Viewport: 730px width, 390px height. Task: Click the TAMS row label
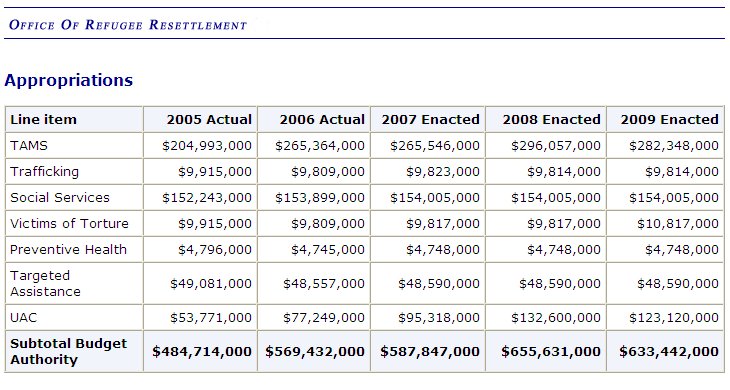click(x=29, y=146)
